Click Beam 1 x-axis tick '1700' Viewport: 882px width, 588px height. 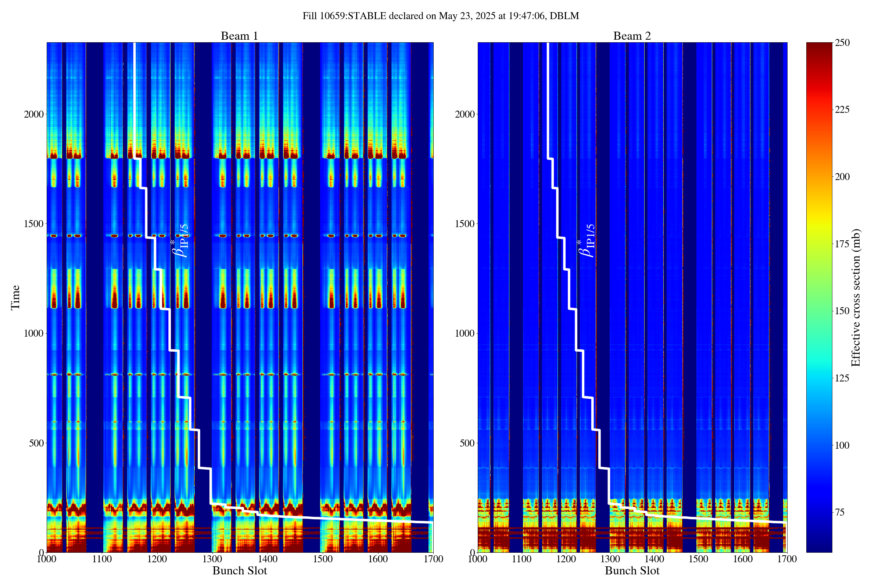pos(433,559)
